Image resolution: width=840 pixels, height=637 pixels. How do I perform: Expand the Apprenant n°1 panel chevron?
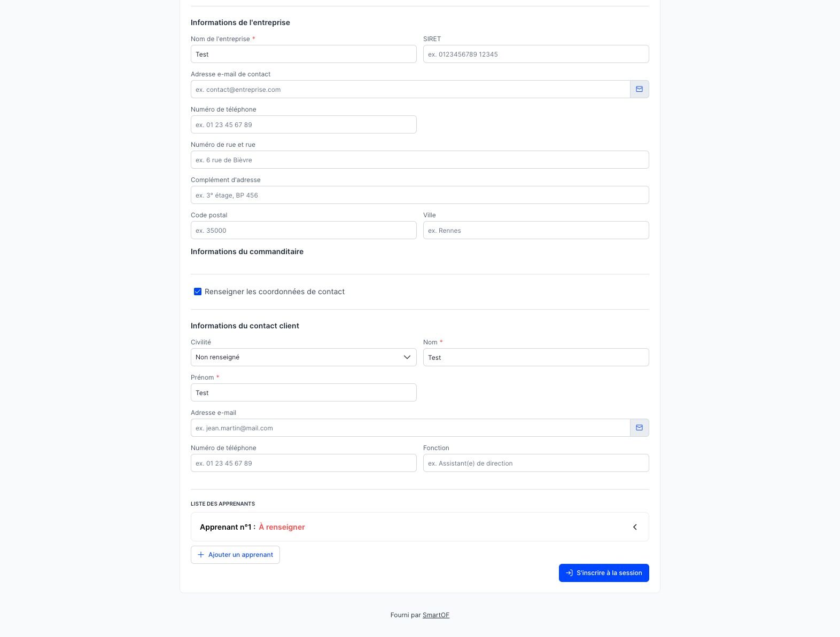point(635,527)
